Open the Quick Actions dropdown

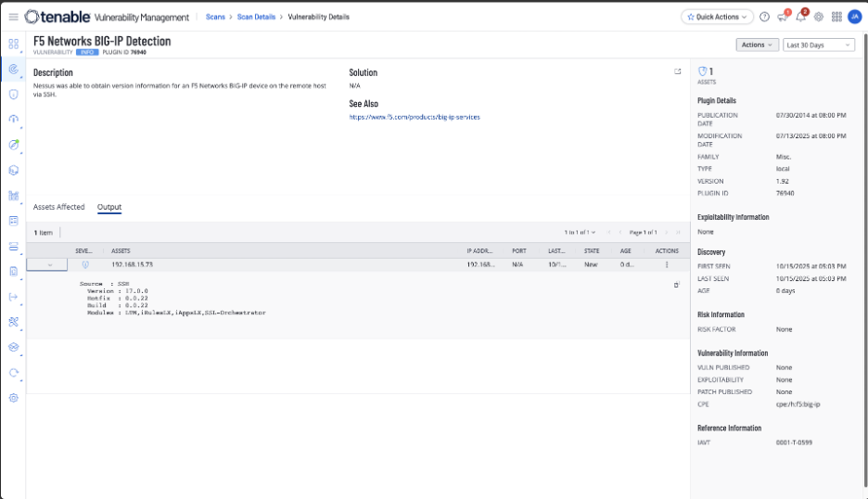tap(717, 17)
